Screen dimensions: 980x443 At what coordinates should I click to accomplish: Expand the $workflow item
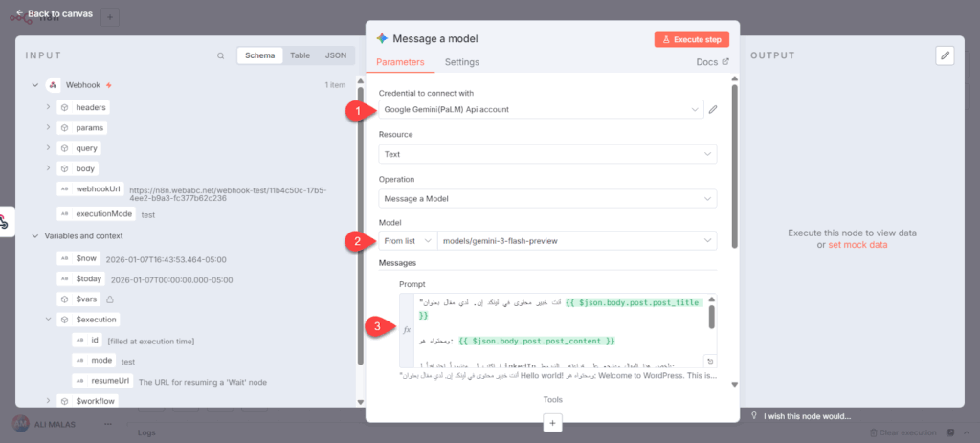[x=48, y=401]
